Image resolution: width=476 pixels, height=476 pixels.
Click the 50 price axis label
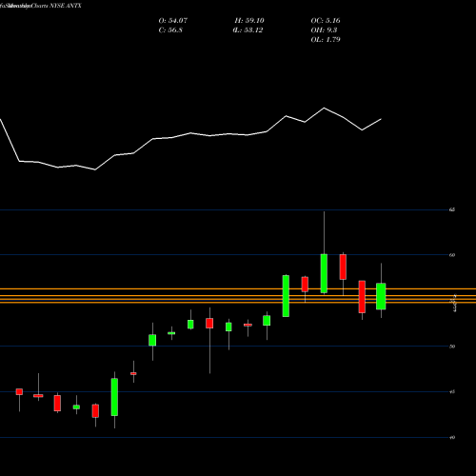pyautogui.click(x=452, y=347)
